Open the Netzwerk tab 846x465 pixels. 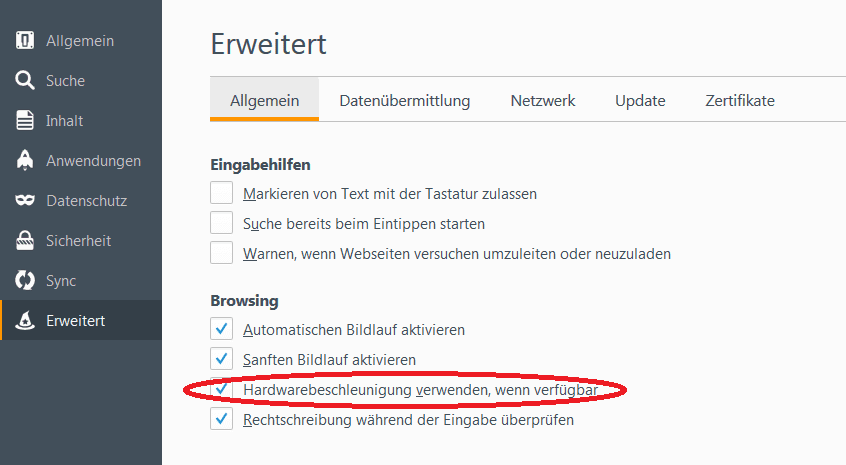click(x=543, y=100)
